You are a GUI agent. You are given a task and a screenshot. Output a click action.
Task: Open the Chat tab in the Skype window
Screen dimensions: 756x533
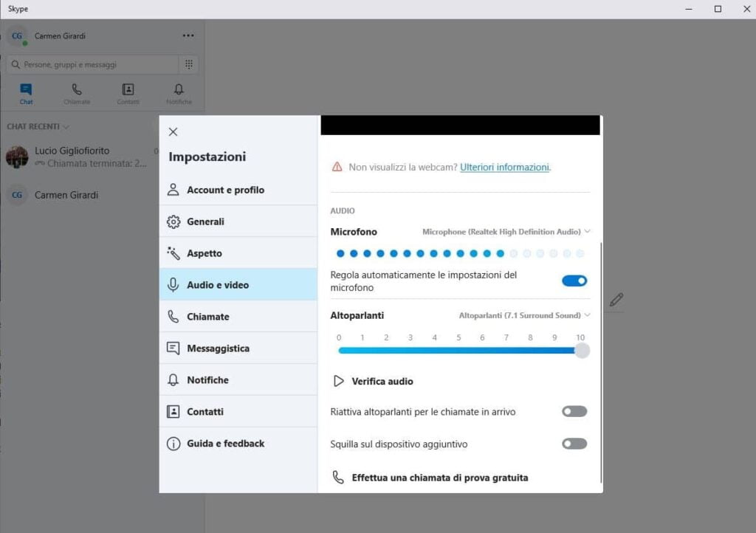coord(26,94)
